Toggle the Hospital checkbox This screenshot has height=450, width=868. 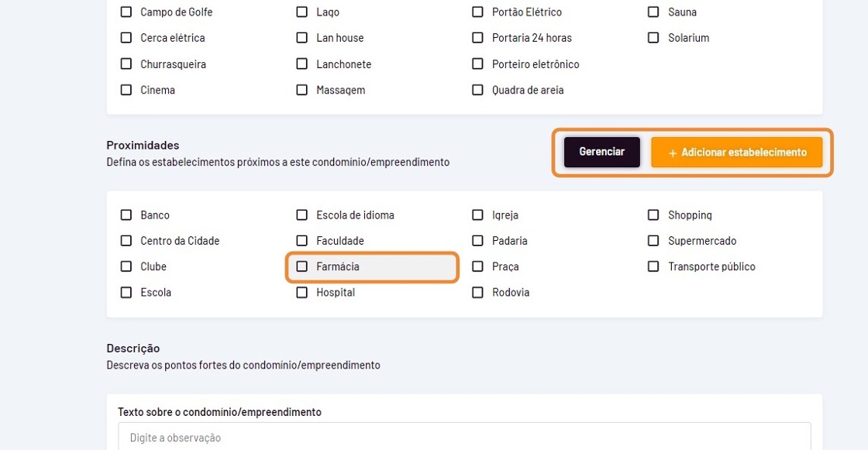pos(302,293)
